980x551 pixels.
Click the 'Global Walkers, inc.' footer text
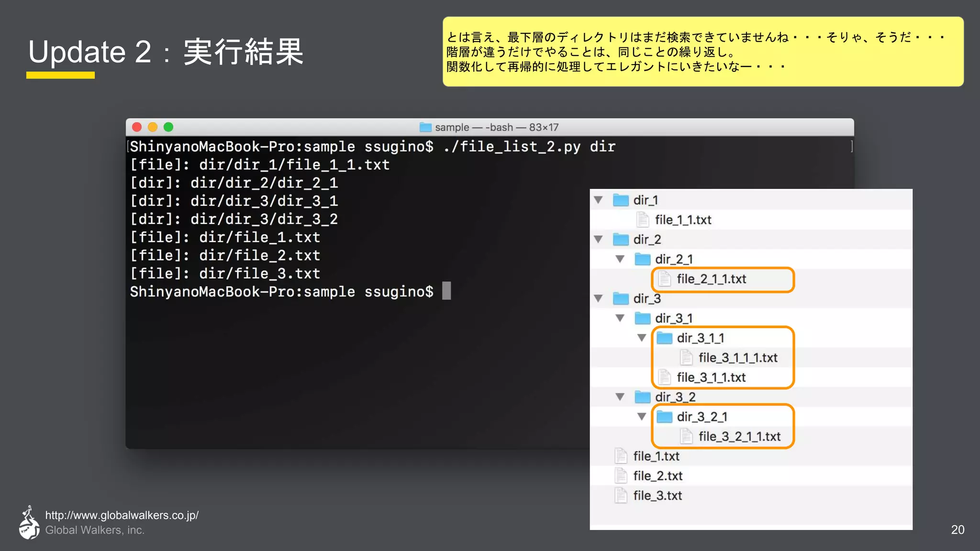pos(95,530)
